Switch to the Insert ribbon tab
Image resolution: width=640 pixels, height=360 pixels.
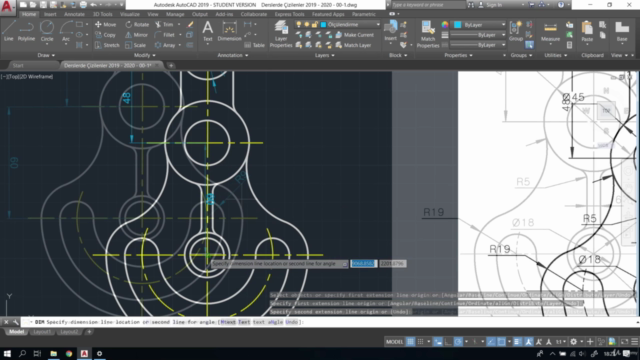pos(50,14)
